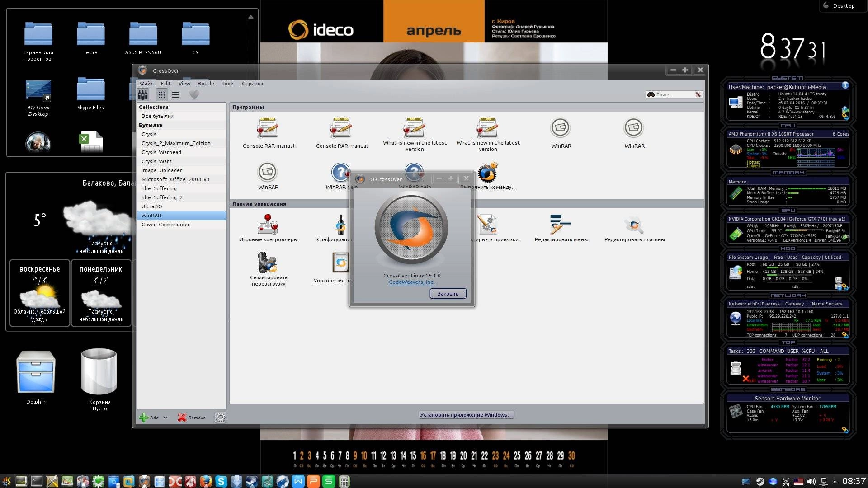
Task: Open the C9 desktop folder
Action: (x=195, y=38)
